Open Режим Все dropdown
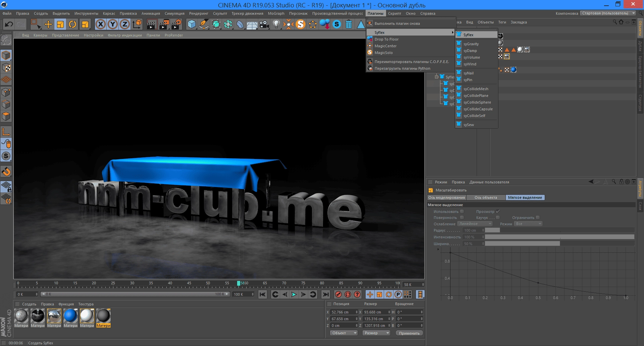The height and width of the screenshot is (346, 644). pos(528,224)
